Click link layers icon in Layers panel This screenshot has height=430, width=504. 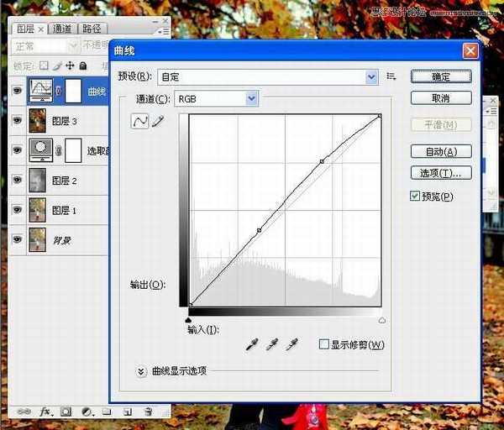tap(24, 412)
